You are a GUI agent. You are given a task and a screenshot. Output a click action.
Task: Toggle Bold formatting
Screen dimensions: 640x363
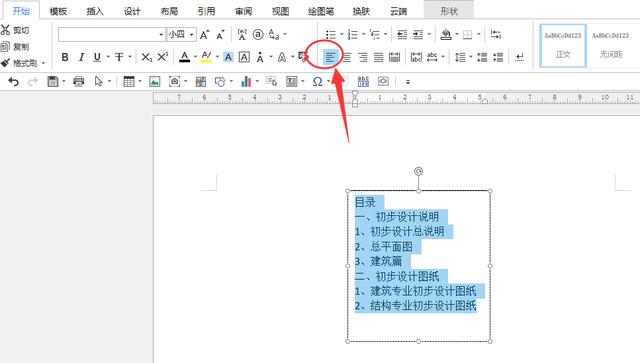pyautogui.click(x=65, y=57)
